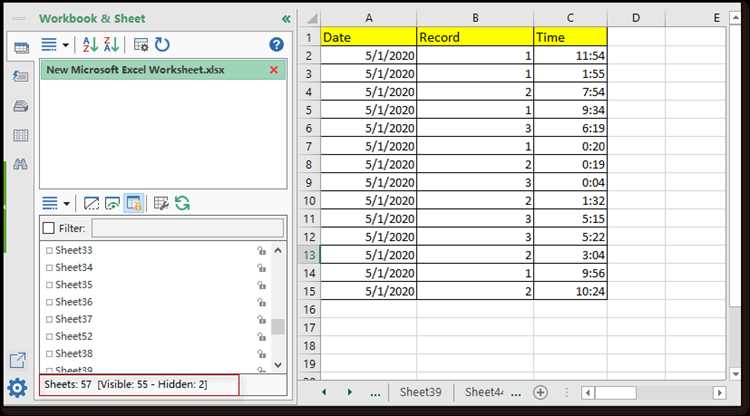Click the sheet toolbar icon with the eye symbol

[x=112, y=203]
